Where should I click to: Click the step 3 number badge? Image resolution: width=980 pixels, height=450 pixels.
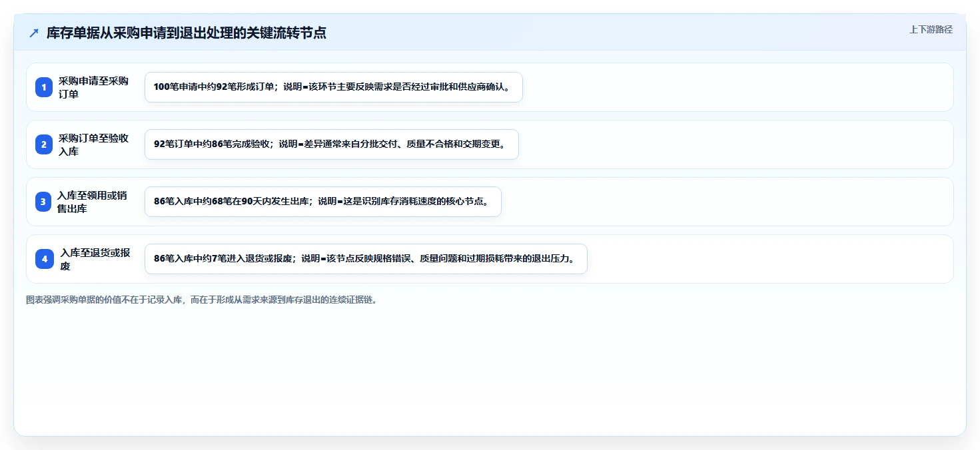click(x=44, y=202)
